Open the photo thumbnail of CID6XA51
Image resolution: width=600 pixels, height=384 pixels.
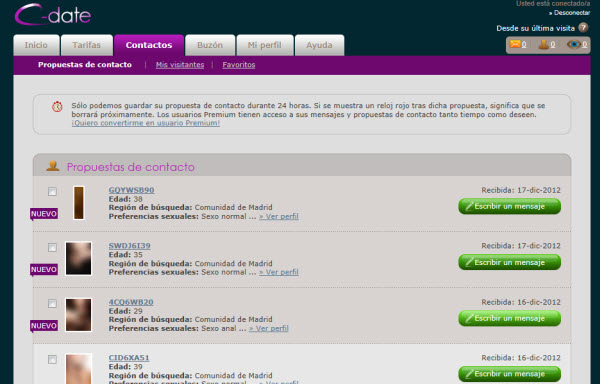79,369
